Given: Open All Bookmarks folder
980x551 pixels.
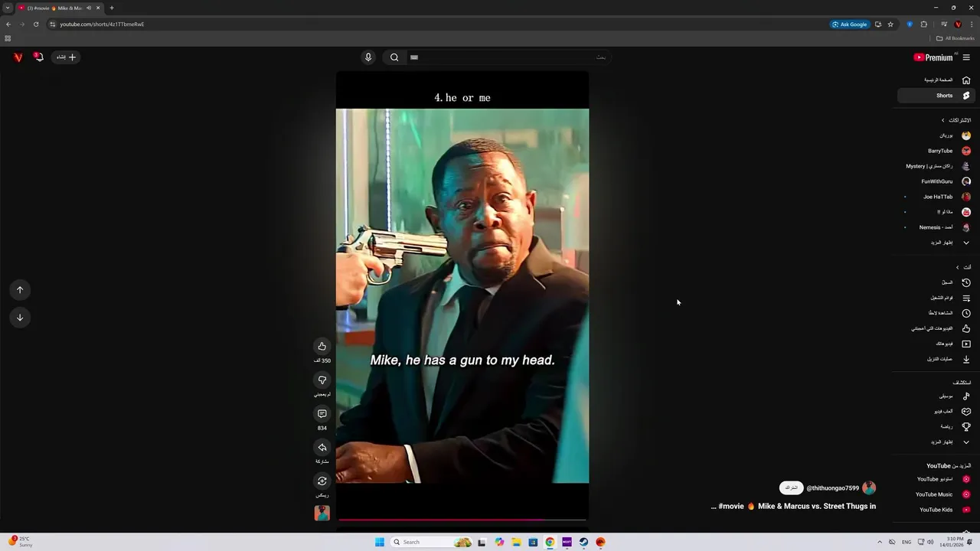Looking at the screenshot, I should pyautogui.click(x=955, y=38).
